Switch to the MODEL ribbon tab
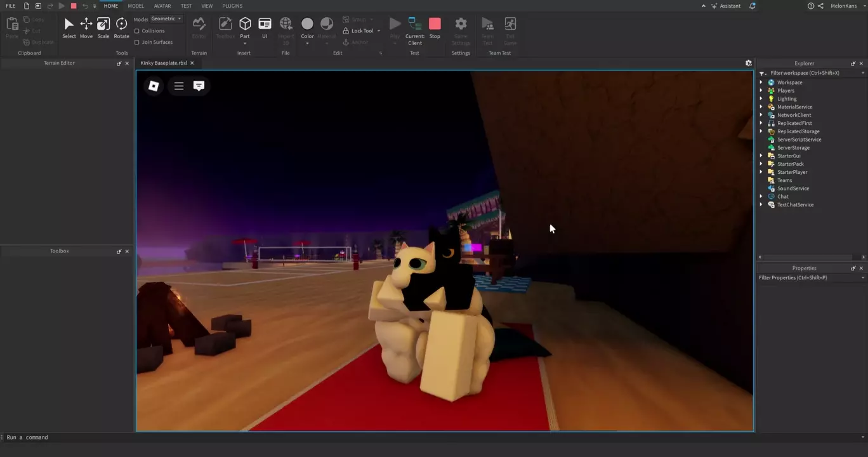The height and width of the screenshot is (457, 868). pos(136,6)
